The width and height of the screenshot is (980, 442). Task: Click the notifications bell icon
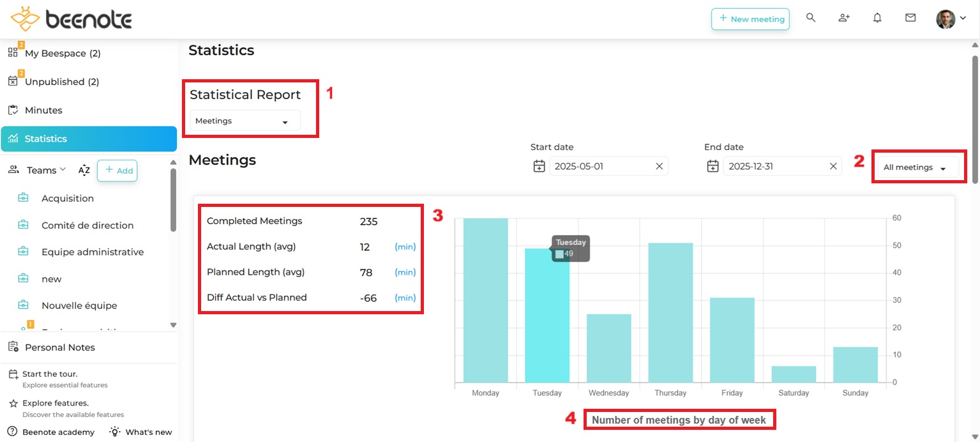877,18
